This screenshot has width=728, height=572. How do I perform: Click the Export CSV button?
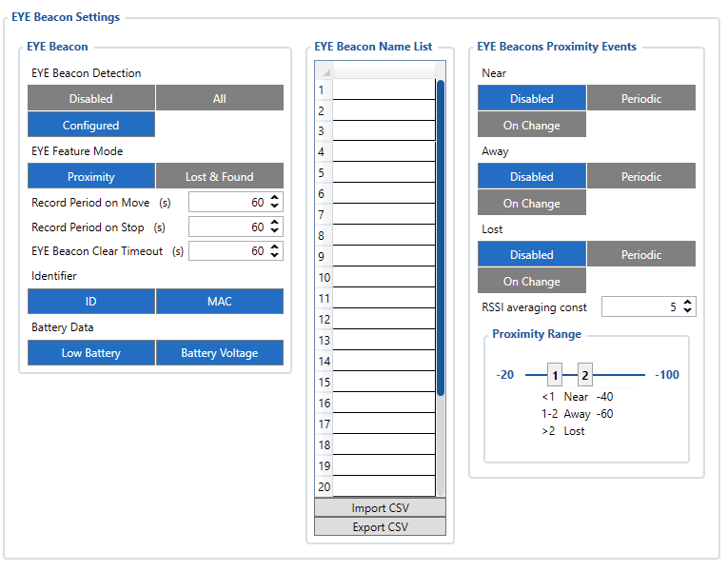380,527
